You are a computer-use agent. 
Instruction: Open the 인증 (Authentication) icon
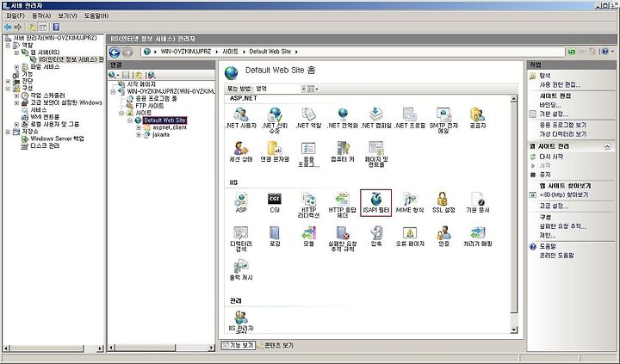click(x=443, y=237)
